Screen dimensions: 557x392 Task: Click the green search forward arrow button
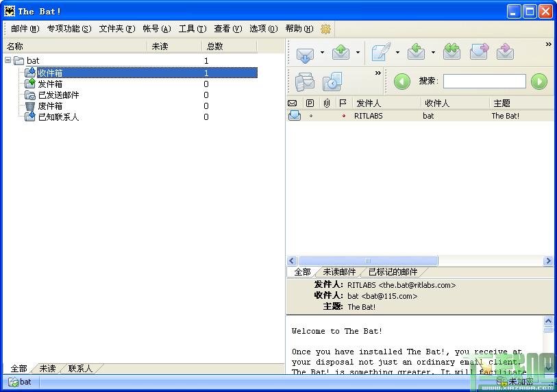[x=539, y=82]
